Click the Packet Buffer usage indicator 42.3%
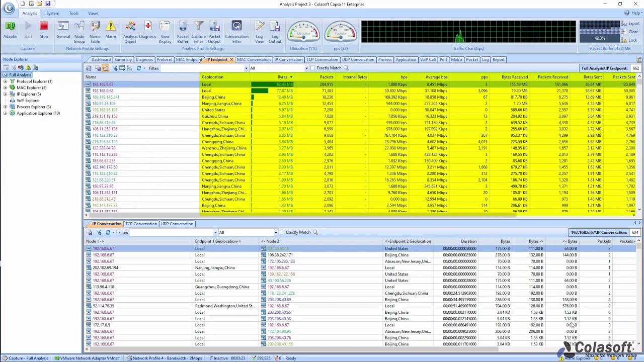 click(600, 32)
